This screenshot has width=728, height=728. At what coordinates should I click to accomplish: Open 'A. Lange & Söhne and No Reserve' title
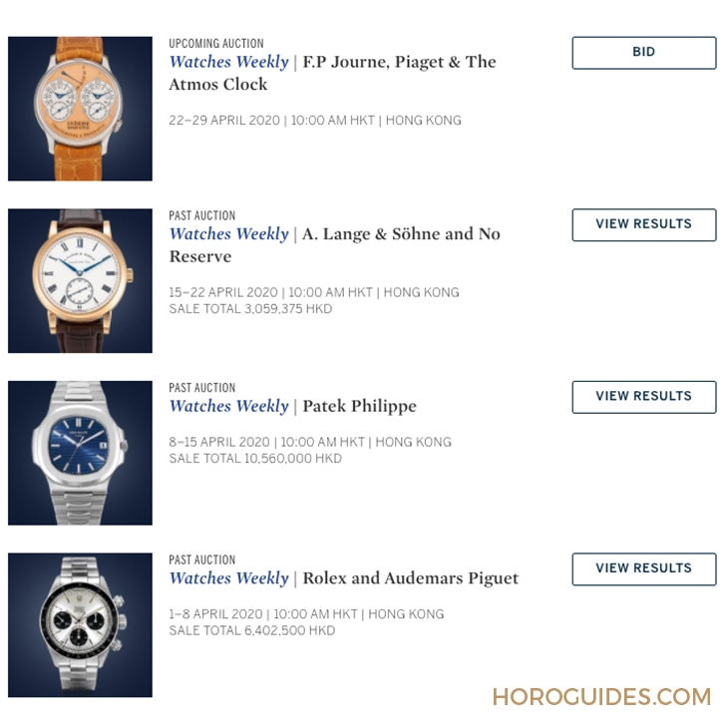pos(335,244)
